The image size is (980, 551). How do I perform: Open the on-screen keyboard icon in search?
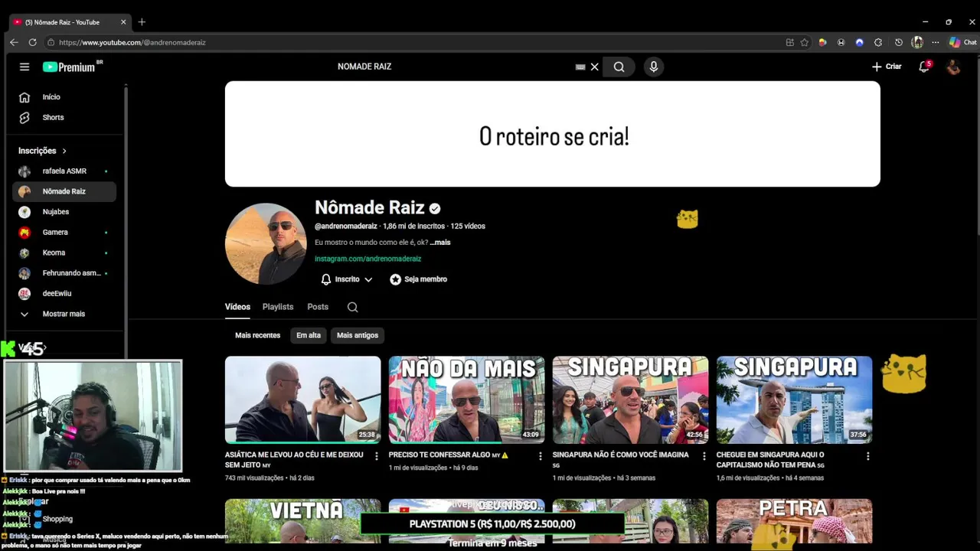click(580, 67)
